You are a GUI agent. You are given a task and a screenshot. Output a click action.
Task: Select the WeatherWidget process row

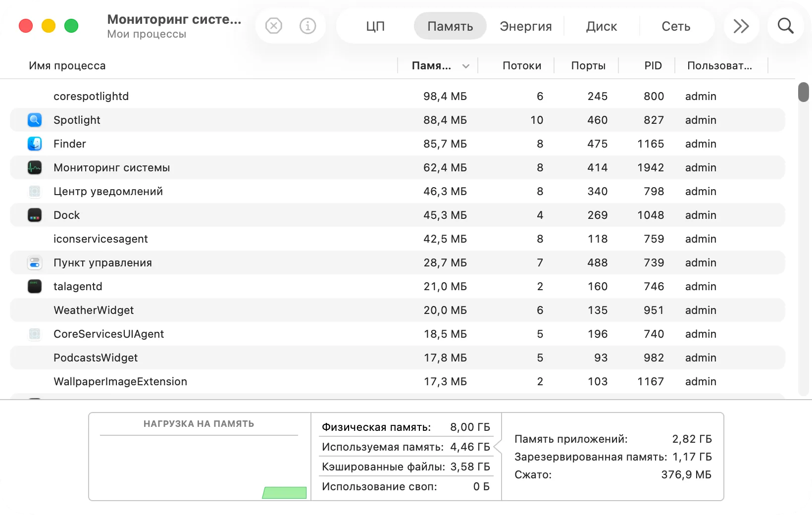tap(398, 310)
